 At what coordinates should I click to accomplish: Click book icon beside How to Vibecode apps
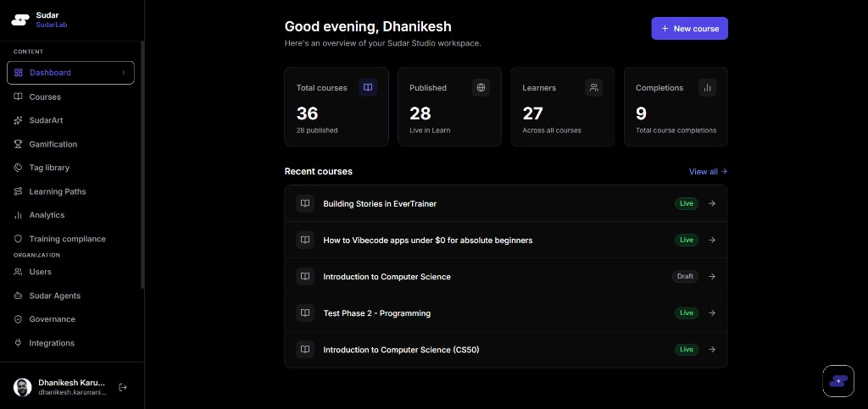(305, 240)
